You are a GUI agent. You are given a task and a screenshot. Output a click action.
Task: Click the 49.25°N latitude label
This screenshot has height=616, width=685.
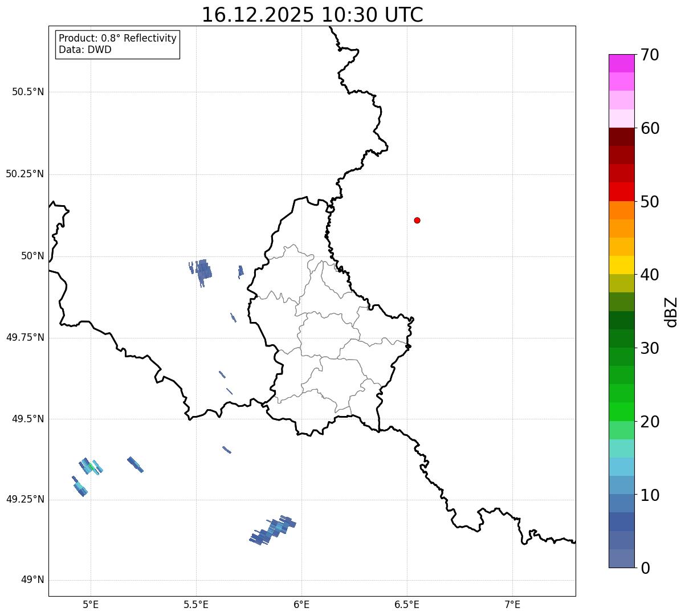coord(25,499)
